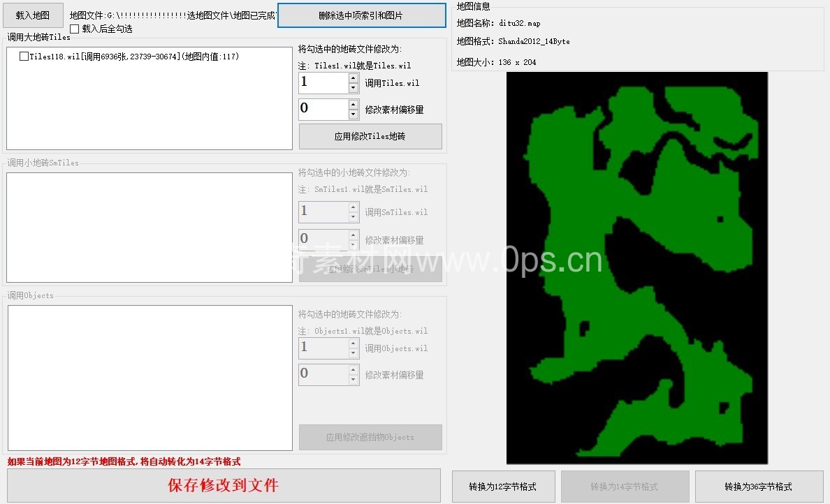Click the 应用修改遮挡物Objects button
Screen dimensions: 830x504
click(370, 438)
